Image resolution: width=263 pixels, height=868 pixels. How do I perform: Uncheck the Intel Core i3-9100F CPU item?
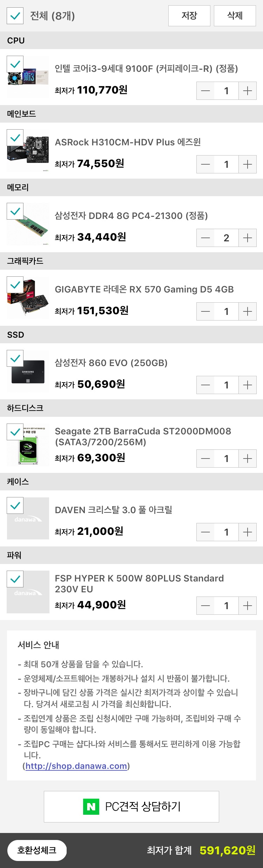pyautogui.click(x=15, y=64)
